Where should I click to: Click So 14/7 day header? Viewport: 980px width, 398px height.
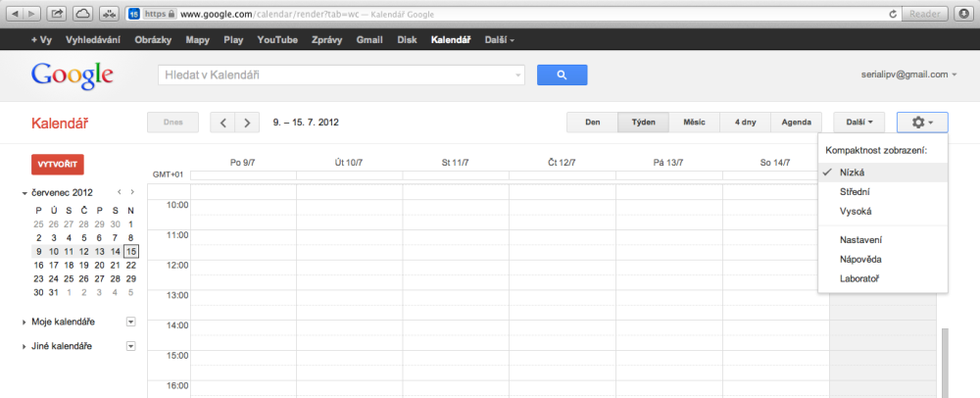coord(775,163)
